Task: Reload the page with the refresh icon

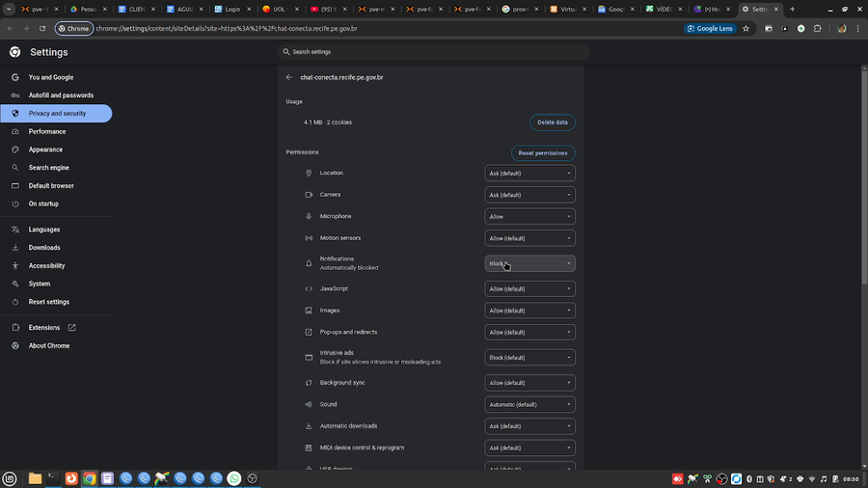Action: [42, 28]
